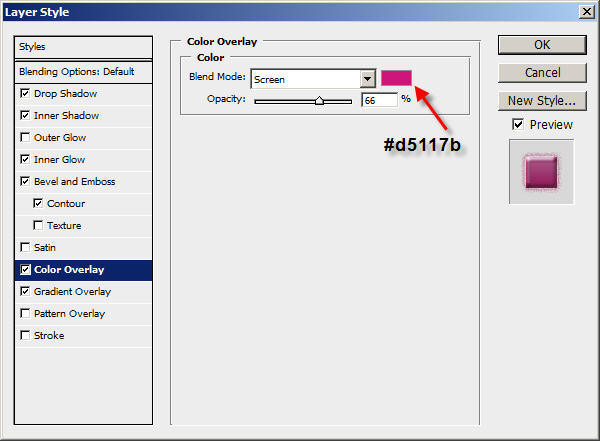Select the Inner Glow label
This screenshot has height=441, width=600.
tap(59, 160)
